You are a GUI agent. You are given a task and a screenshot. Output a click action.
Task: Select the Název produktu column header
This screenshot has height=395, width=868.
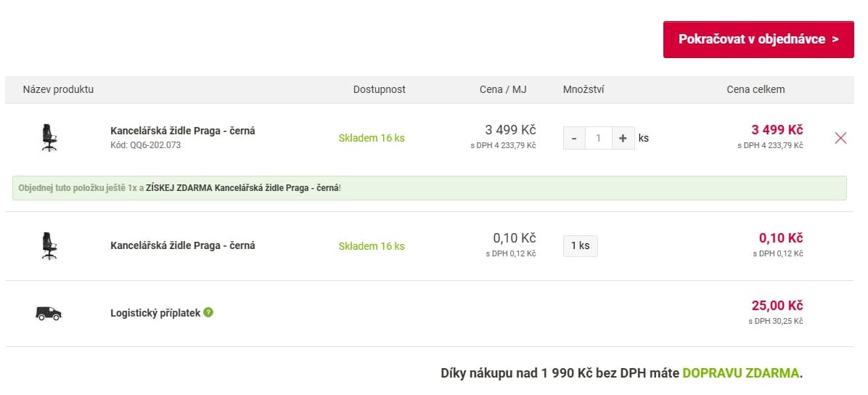pos(58,89)
